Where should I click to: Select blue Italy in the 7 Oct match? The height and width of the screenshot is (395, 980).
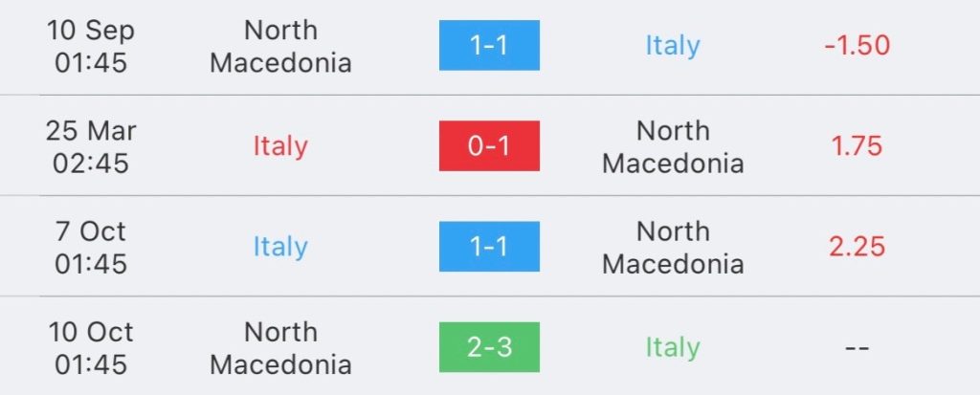tap(280, 247)
